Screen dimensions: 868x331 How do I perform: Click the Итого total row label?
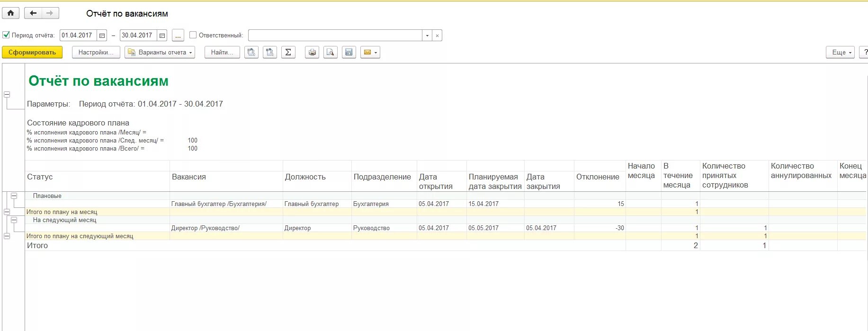pyautogui.click(x=37, y=245)
